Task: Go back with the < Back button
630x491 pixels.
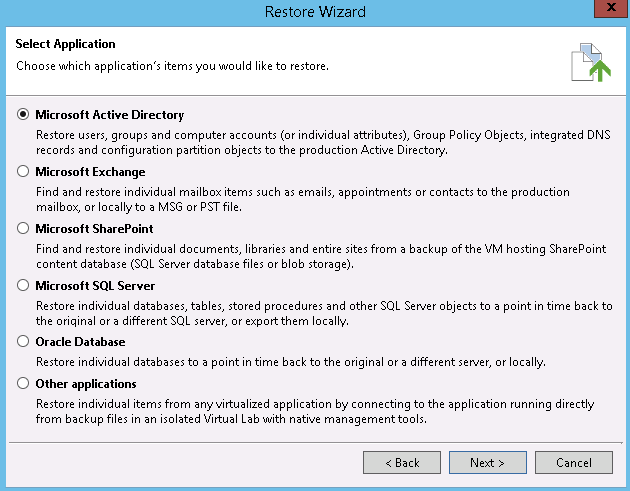Action: tap(402, 462)
